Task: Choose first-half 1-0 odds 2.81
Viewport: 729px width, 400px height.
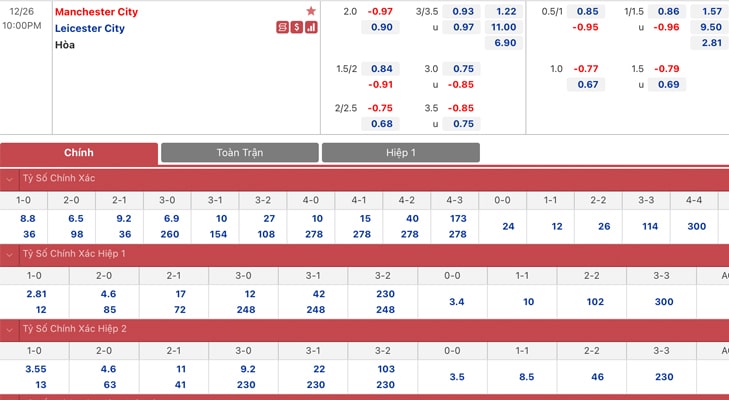Action: pyautogui.click(x=36, y=294)
